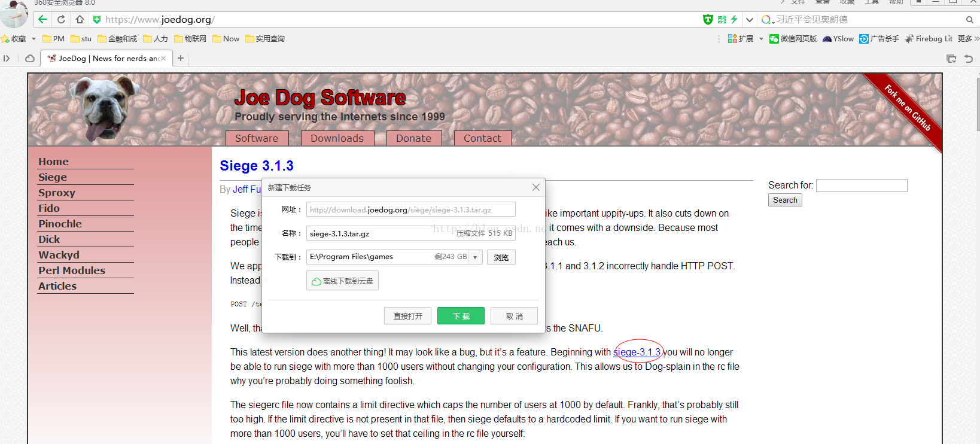Viewport: 980px width, 444px height.
Task: Open the 物联网 bookmark folder
Action: coord(190,39)
